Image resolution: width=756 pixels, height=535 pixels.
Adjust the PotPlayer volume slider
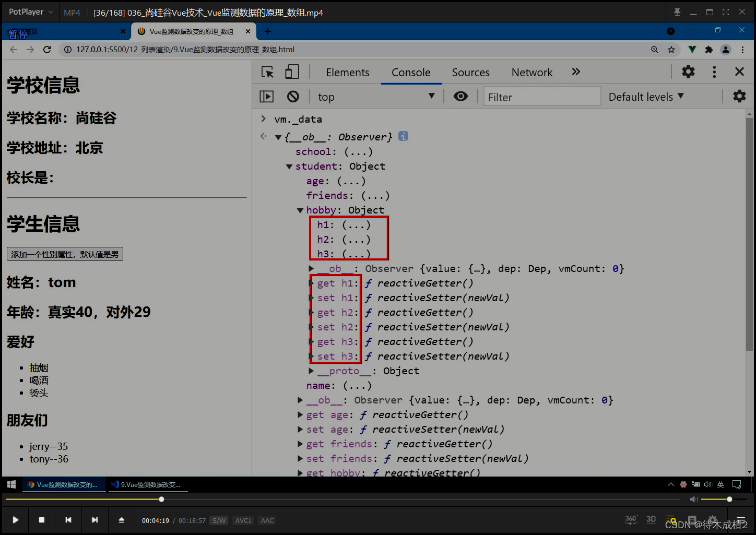click(724, 500)
